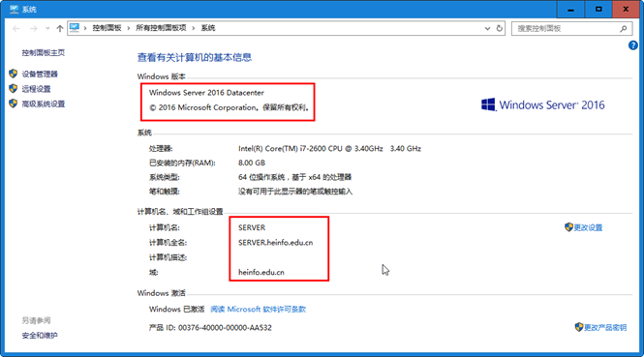Screen dimensions: 644x357
Task: Open 高级系统设置 from sidebar
Action: tap(44, 104)
